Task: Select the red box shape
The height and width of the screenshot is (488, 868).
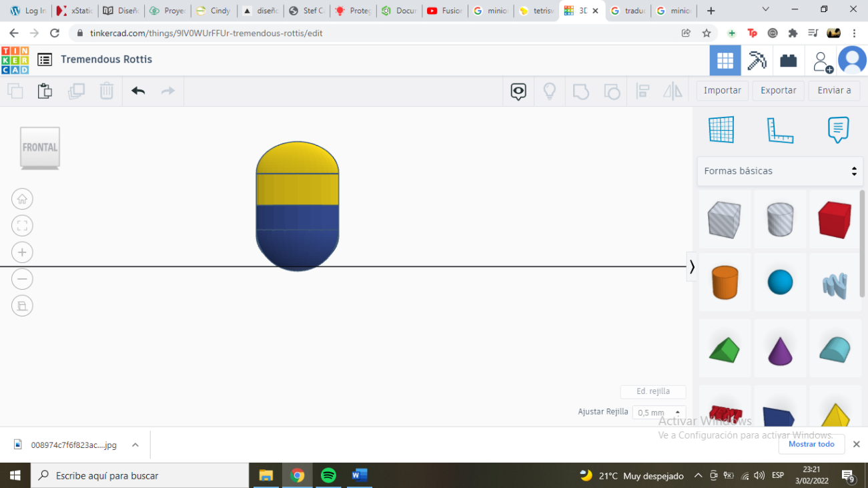Action: tap(835, 220)
